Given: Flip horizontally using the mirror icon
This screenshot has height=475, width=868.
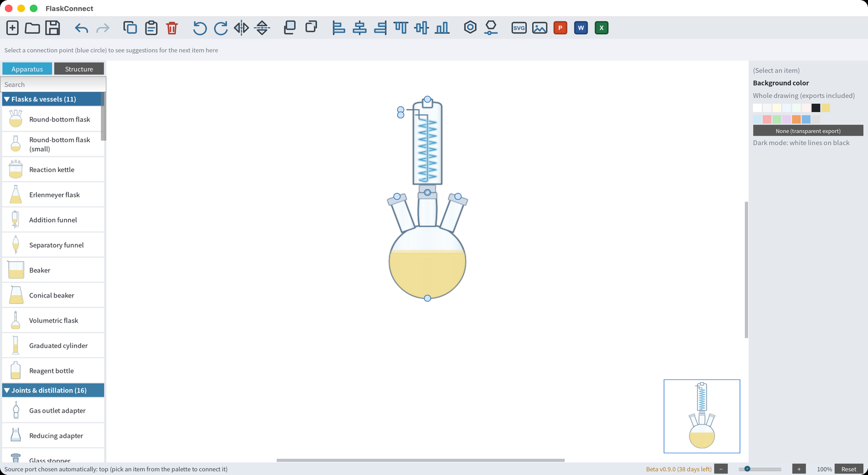Looking at the screenshot, I should tap(241, 28).
